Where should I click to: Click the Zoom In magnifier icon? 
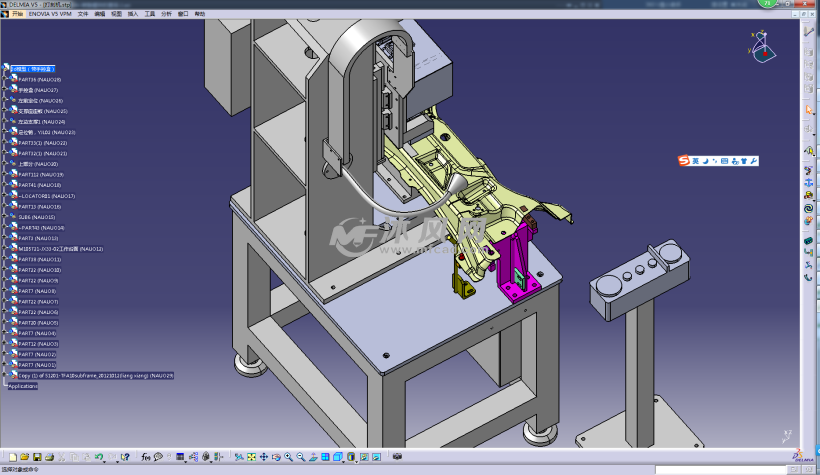click(x=288, y=457)
